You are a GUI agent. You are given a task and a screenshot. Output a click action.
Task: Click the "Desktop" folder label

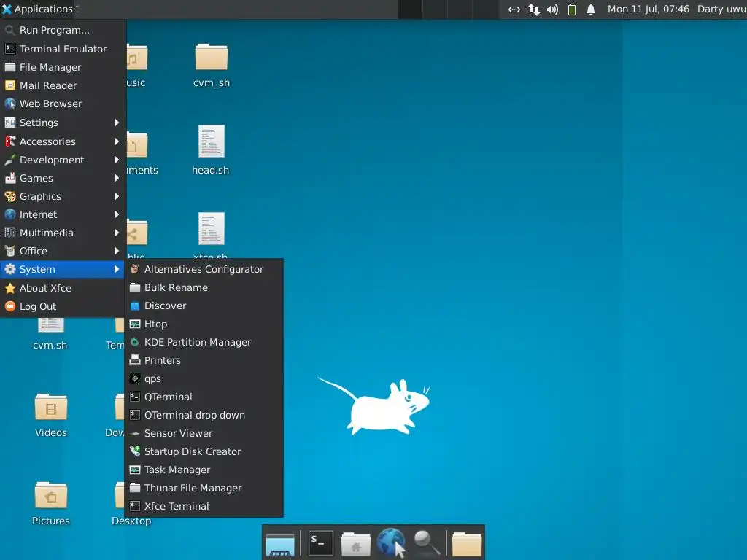click(x=131, y=521)
